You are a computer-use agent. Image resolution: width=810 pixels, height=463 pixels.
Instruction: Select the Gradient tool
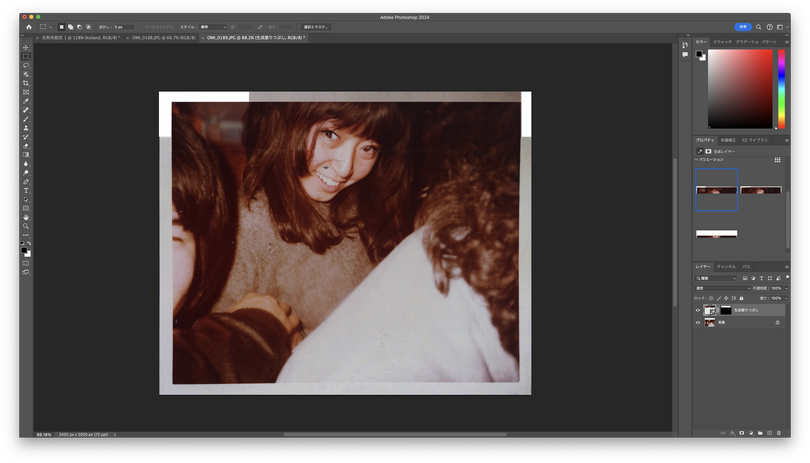pos(26,155)
